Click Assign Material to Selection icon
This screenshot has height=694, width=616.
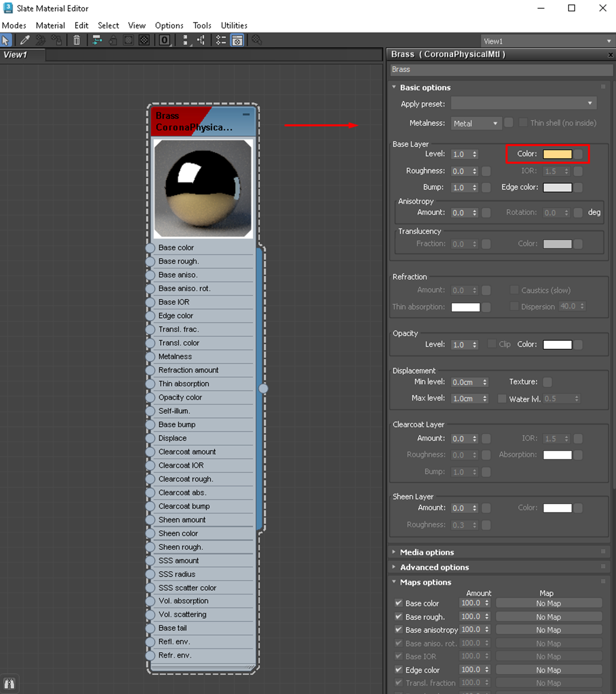click(56, 40)
